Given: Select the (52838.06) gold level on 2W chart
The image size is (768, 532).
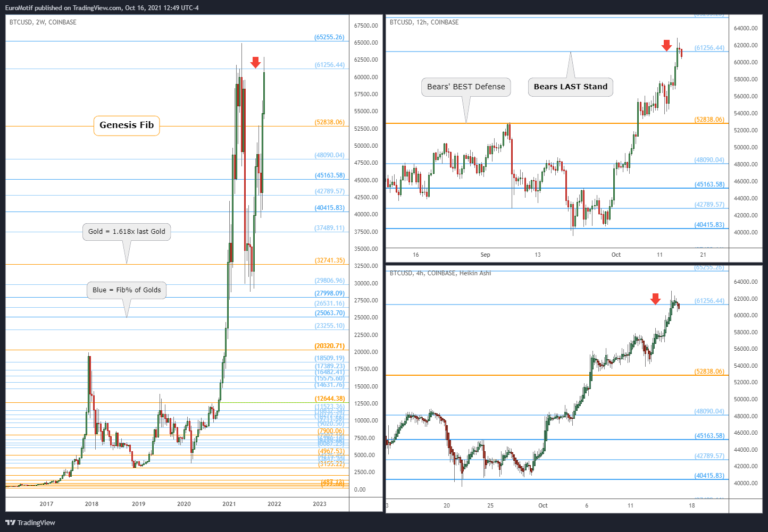Looking at the screenshot, I should [x=330, y=122].
